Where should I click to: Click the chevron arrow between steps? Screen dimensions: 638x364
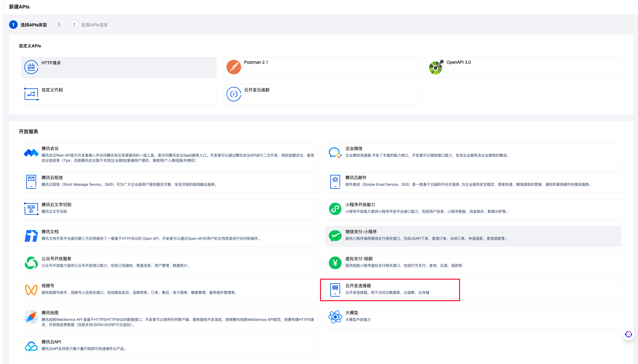(x=59, y=25)
